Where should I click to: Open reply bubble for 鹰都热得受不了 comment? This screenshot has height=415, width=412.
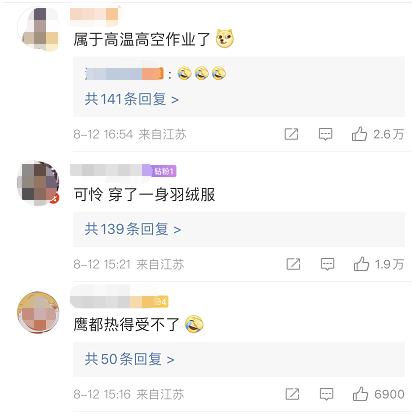326,394
